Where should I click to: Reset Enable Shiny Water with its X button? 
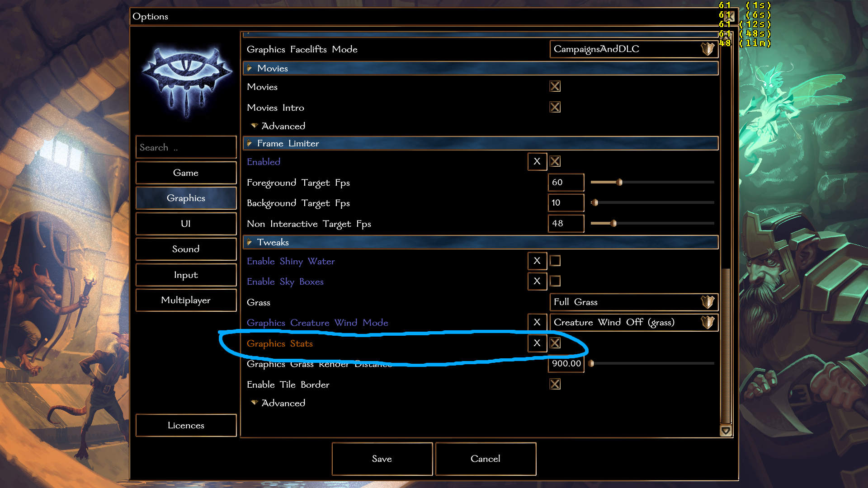pos(537,261)
